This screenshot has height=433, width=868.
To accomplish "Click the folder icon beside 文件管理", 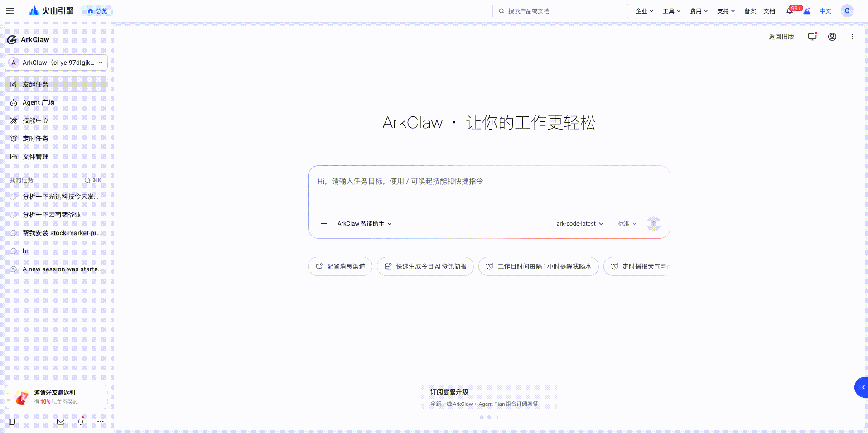I will (x=14, y=157).
